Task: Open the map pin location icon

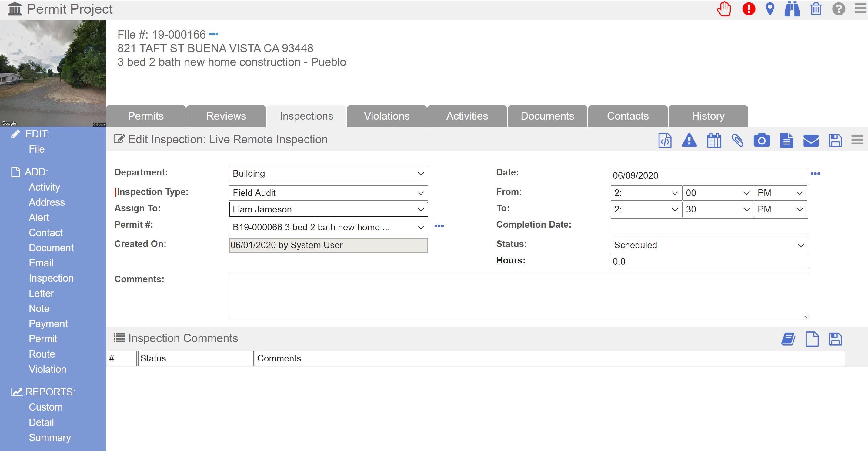Action: [770, 9]
